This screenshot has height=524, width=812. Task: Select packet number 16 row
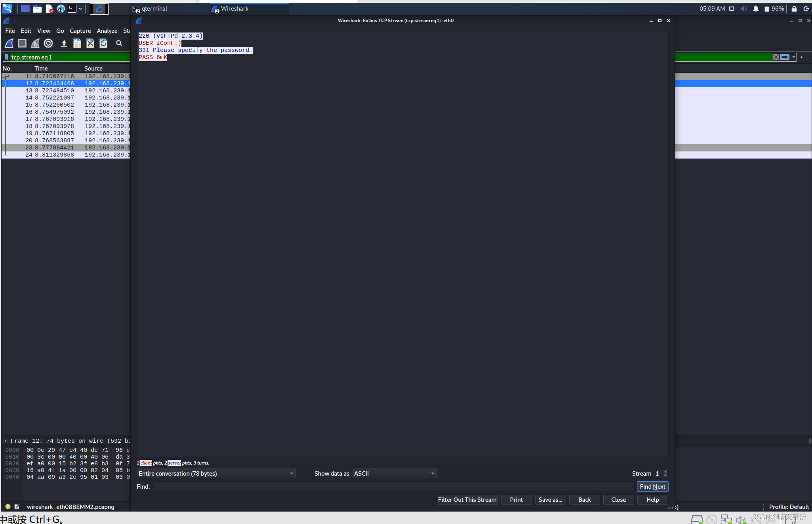[66, 112]
